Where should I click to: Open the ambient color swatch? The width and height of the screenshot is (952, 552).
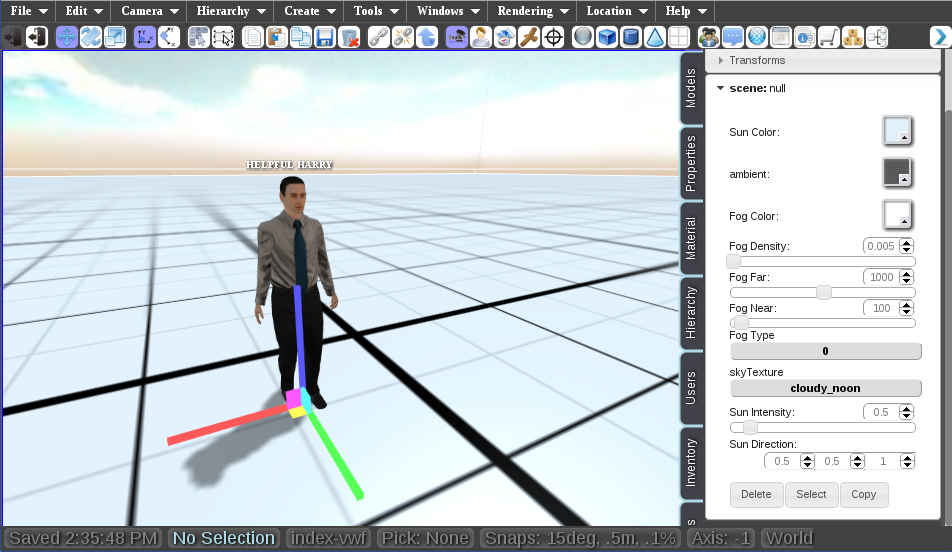897,172
